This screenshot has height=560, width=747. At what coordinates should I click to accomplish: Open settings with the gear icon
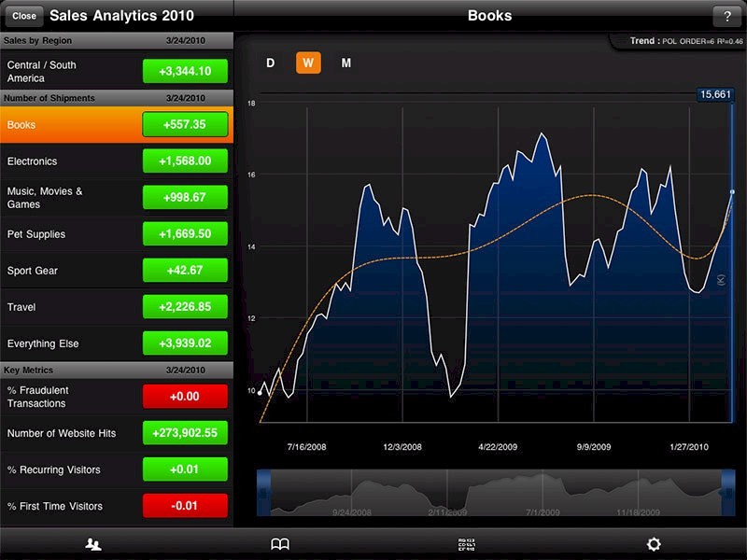pos(654,544)
